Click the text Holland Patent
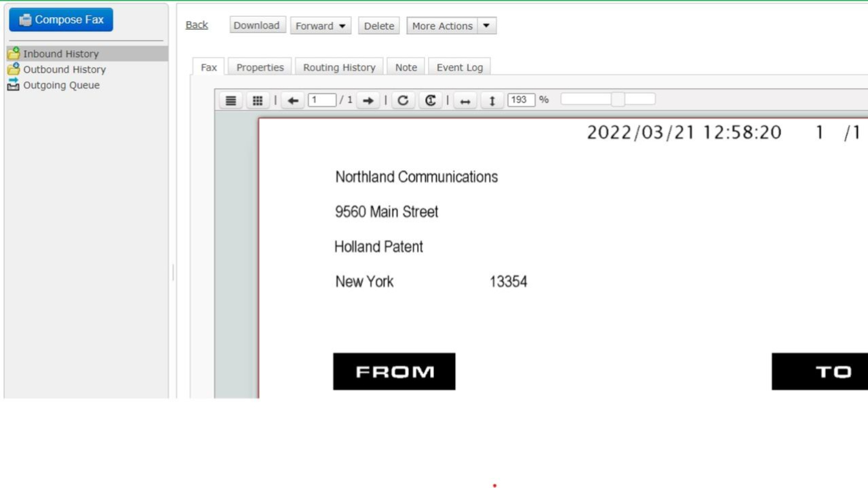This screenshot has width=868, height=488. (x=378, y=247)
